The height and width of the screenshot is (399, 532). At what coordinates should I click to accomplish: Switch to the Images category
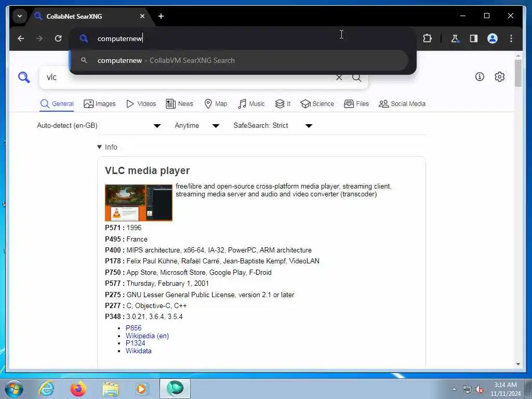click(x=99, y=104)
